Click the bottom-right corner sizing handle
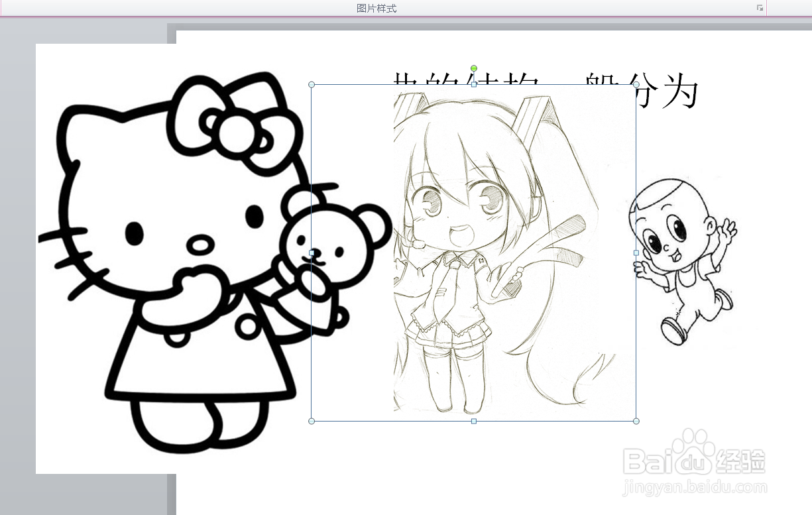Viewport: 812px width, 515px height. tap(636, 421)
